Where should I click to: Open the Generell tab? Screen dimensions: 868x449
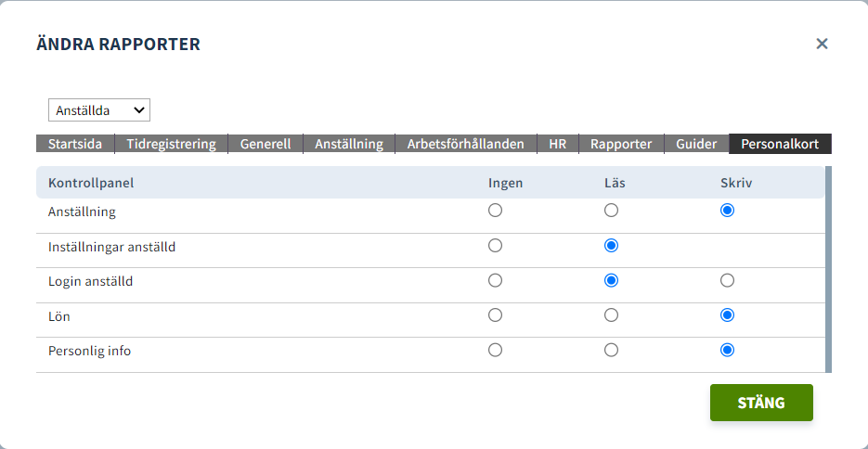pos(266,145)
